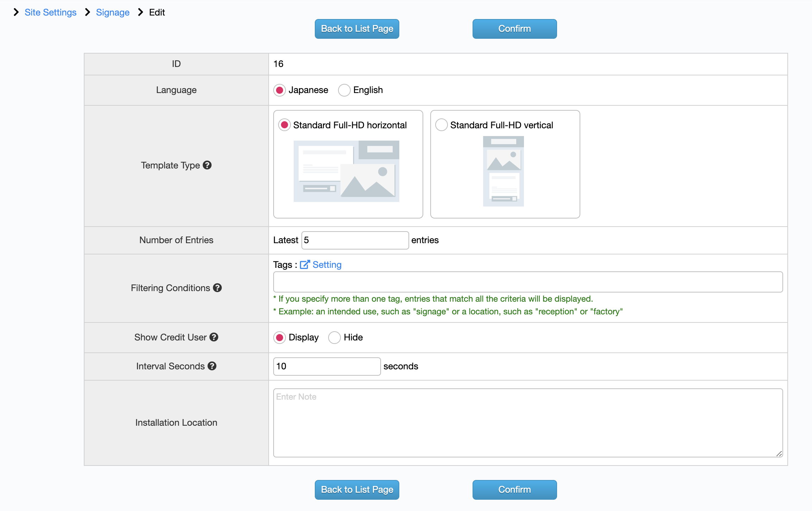Select Hide for Show Credit User

(335, 338)
